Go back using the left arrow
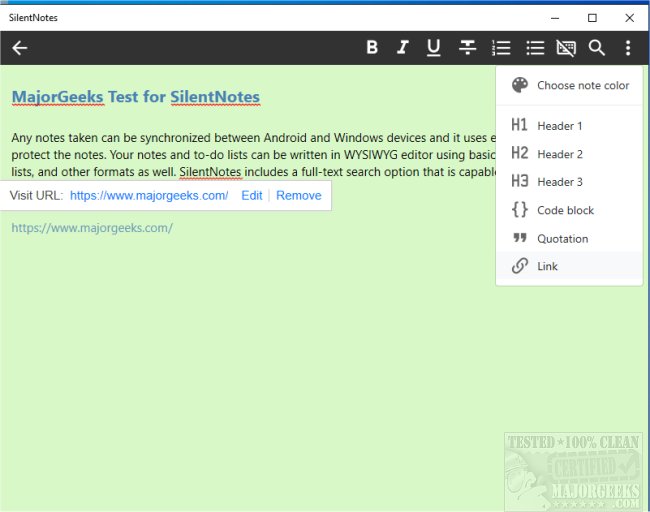The width and height of the screenshot is (650, 512). 19,48
